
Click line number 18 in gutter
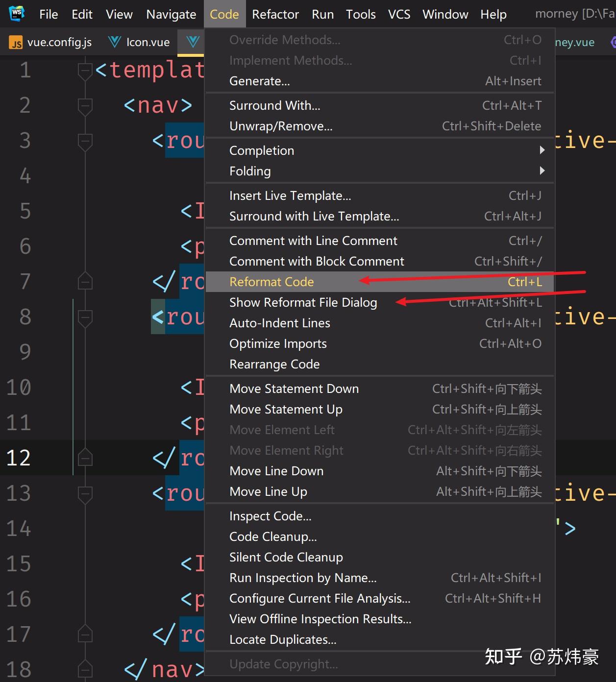click(19, 670)
